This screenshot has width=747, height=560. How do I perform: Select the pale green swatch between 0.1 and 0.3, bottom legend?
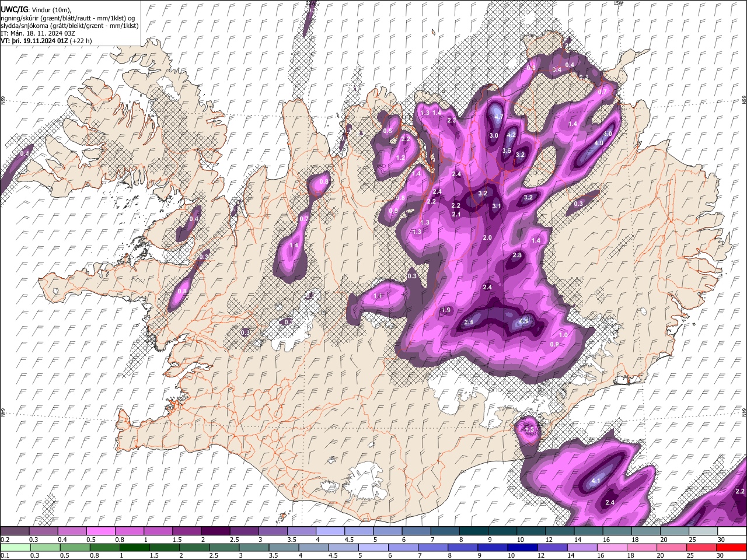pos(15,547)
